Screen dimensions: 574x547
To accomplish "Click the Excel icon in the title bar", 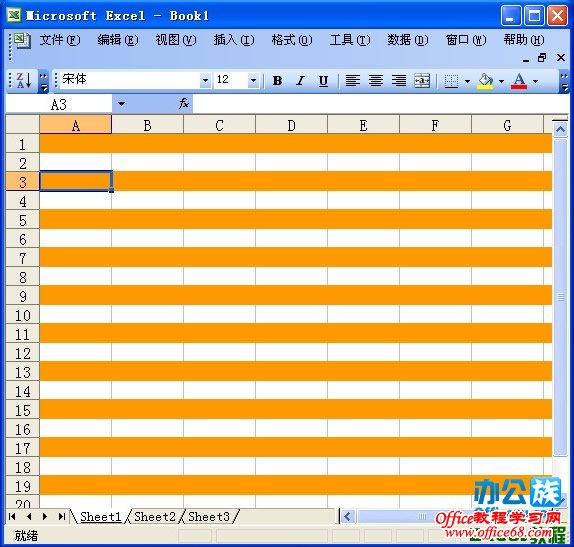I will click(14, 15).
